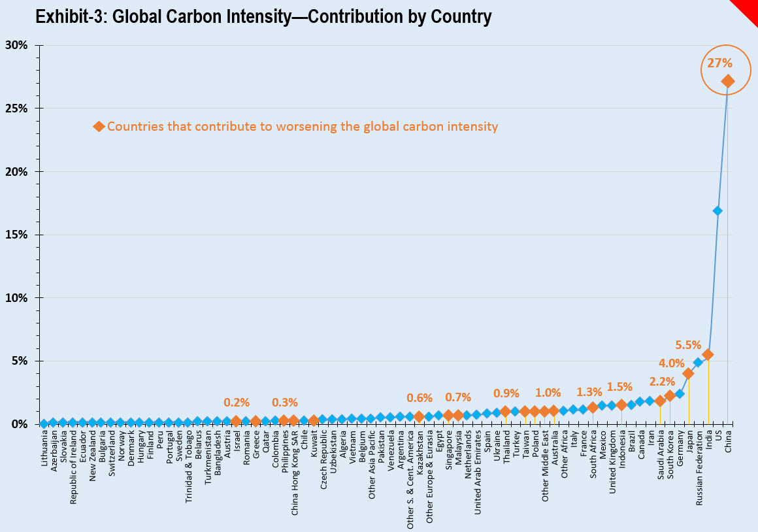Click the '1.5%' data label
758x532 pixels.
pos(619,387)
